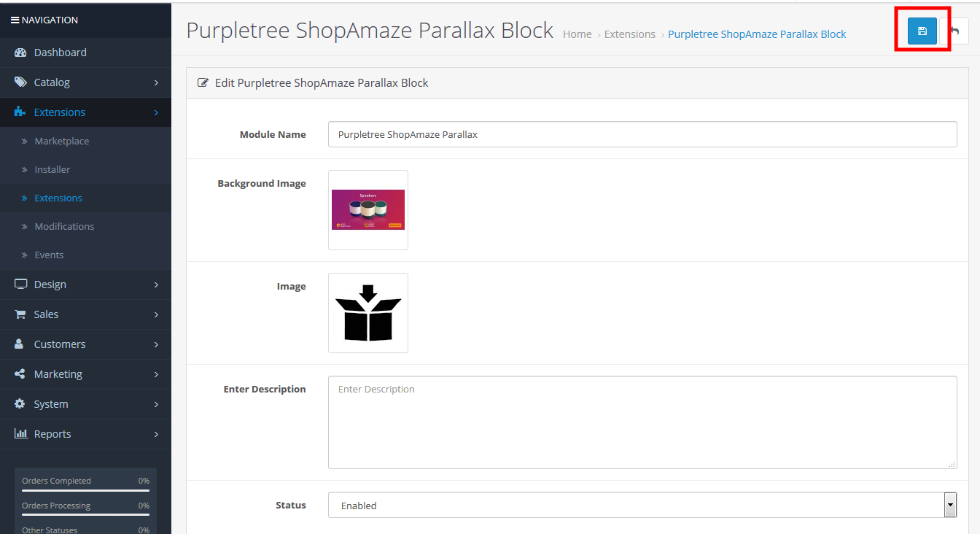This screenshot has height=534, width=980.
Task: Click the Module Name text field
Action: (x=642, y=134)
